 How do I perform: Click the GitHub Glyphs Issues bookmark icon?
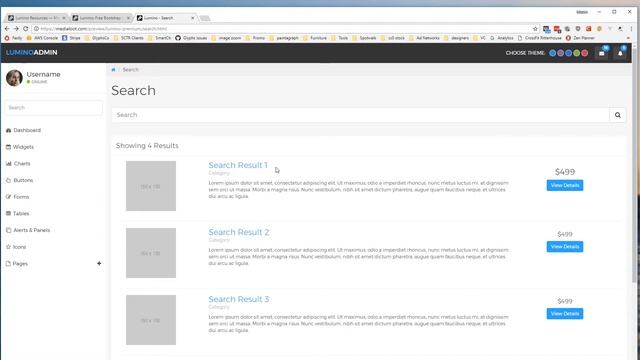(x=178, y=38)
